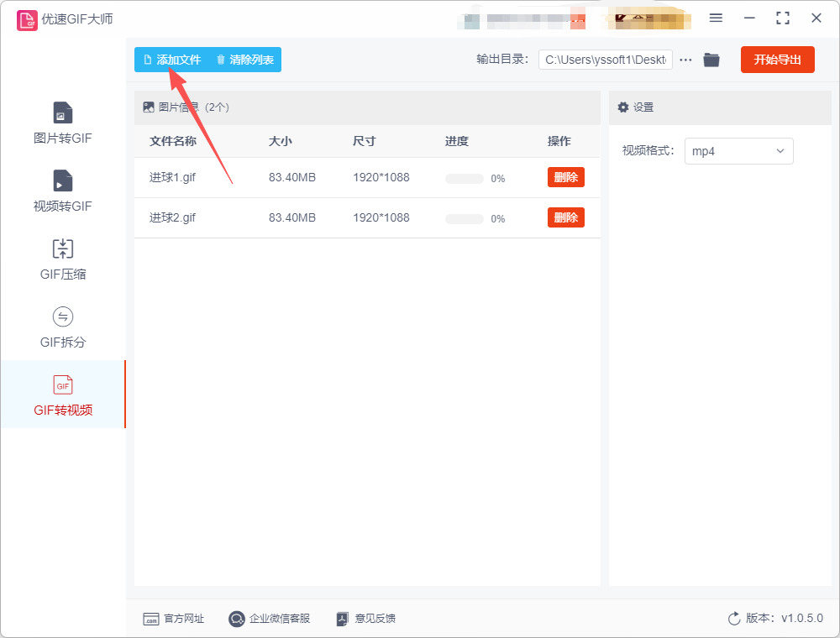Screen dimensions: 840x638
Task: Open the output folder icon
Action: tap(711, 60)
